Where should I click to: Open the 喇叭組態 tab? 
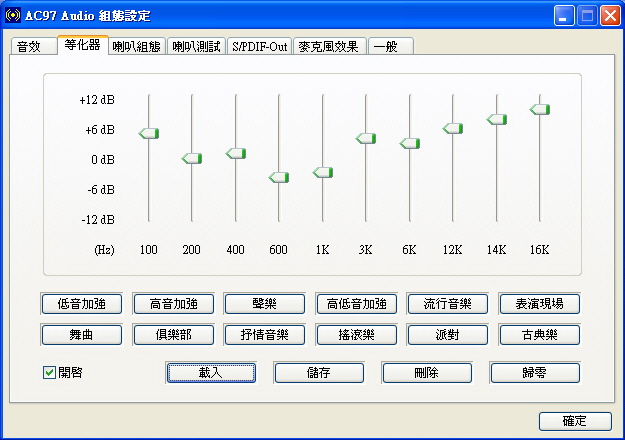pyautogui.click(x=136, y=47)
